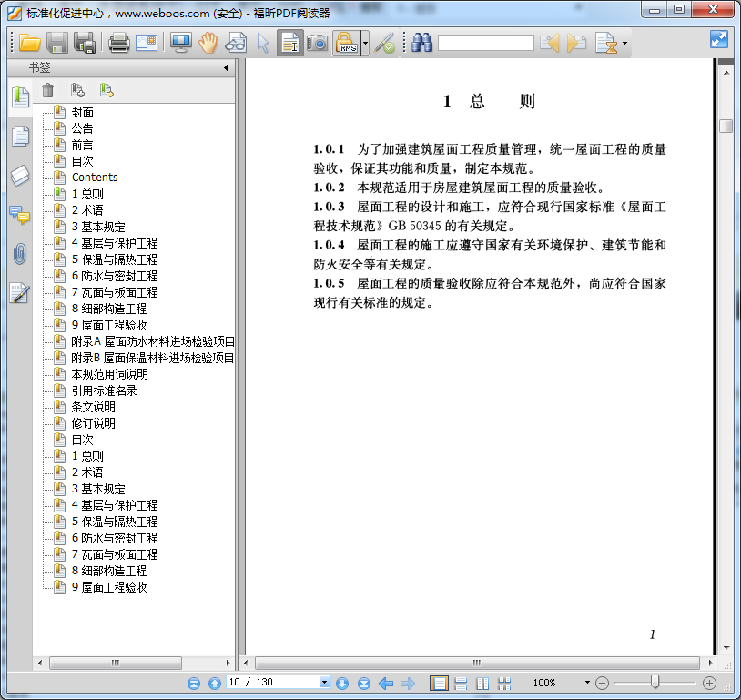The height and width of the screenshot is (700, 741).
Task: Open the RMS lock dropdown arrow
Action: click(x=365, y=43)
